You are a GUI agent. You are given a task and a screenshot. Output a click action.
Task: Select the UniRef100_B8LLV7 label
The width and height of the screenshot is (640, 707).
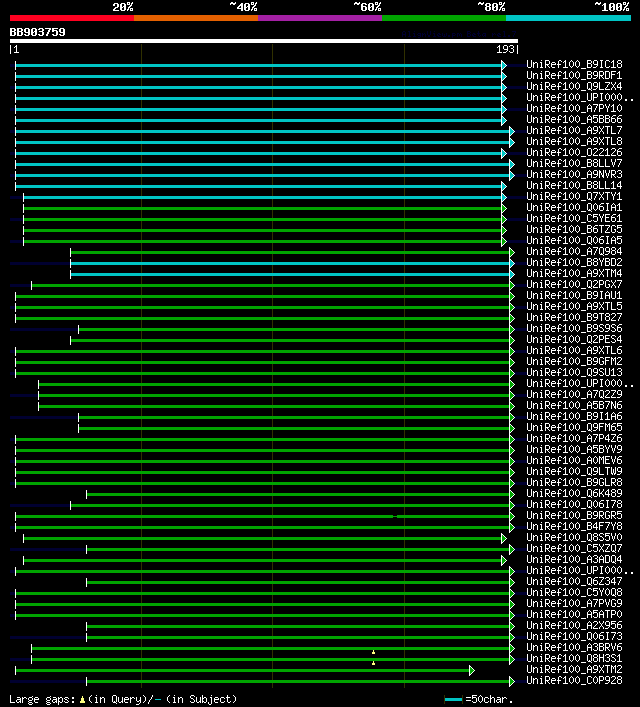click(x=574, y=164)
